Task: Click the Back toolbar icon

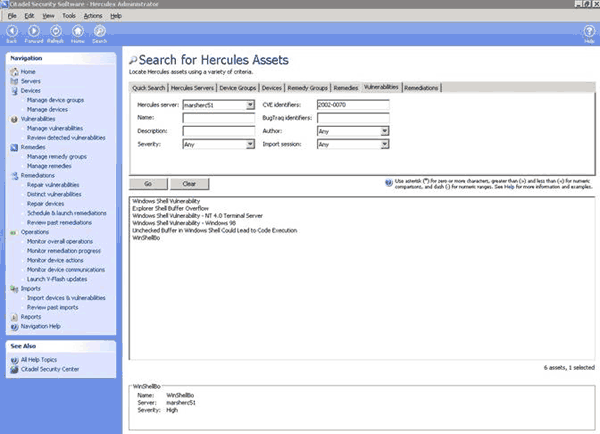Action: click(11, 33)
